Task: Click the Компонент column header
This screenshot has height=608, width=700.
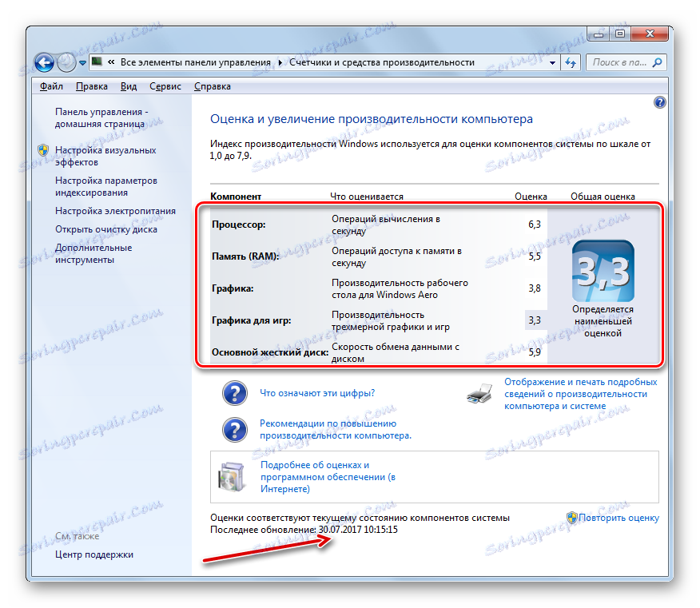Action: point(236,197)
